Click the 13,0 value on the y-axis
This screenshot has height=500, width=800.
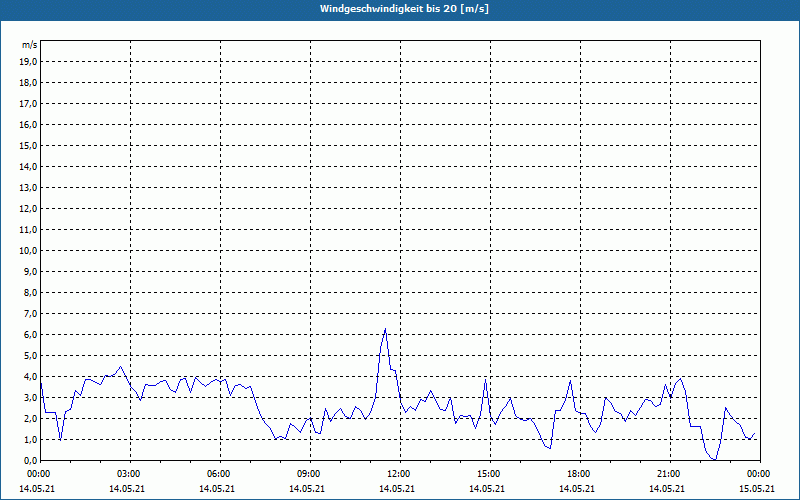28,188
